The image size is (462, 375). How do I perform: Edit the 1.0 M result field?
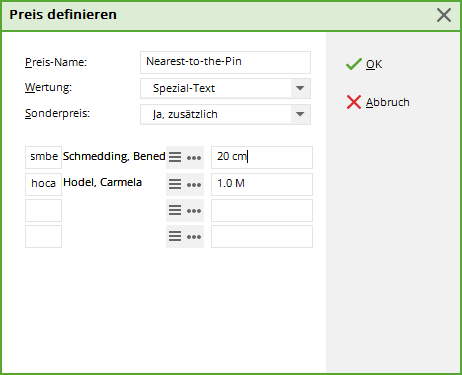(262, 184)
